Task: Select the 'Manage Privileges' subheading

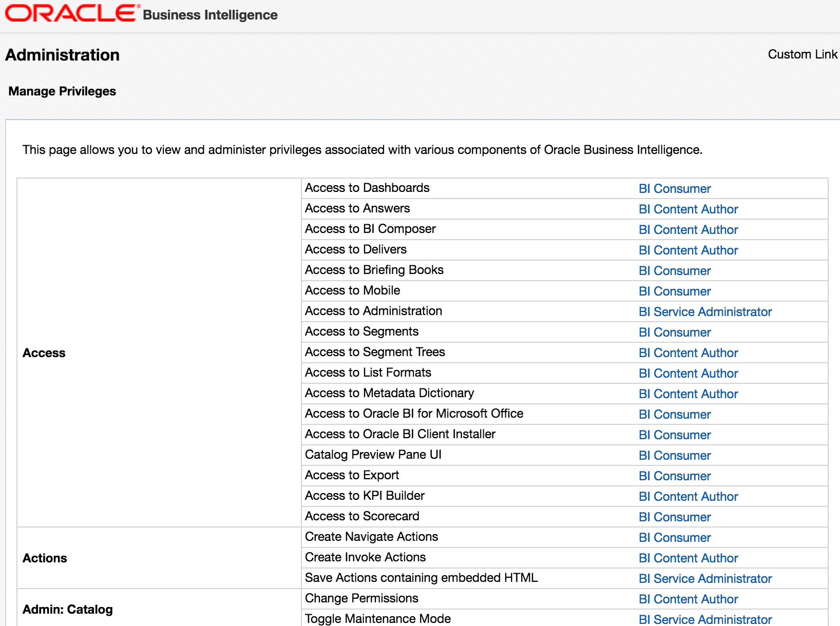Action: (62, 91)
